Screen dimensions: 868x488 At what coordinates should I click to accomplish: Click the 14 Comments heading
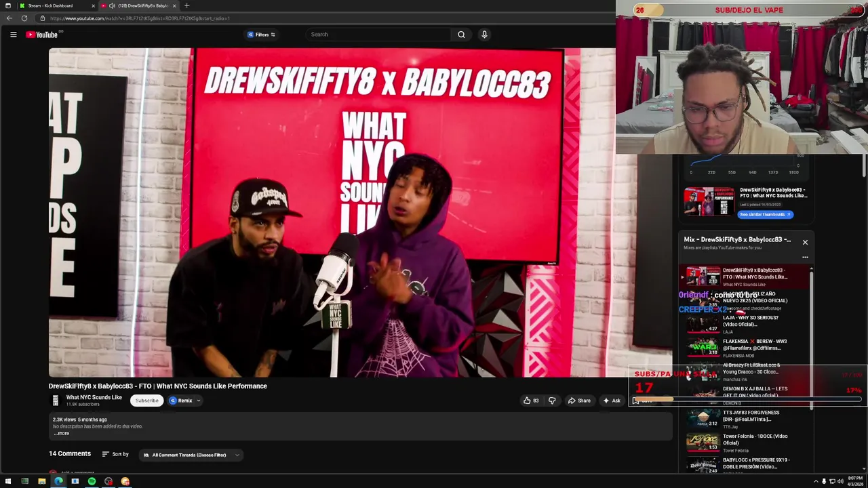tap(70, 453)
